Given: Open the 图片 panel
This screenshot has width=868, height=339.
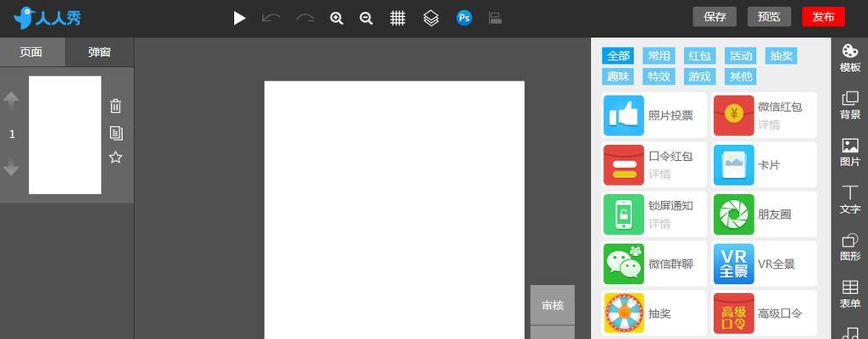Looking at the screenshot, I should coord(849,153).
